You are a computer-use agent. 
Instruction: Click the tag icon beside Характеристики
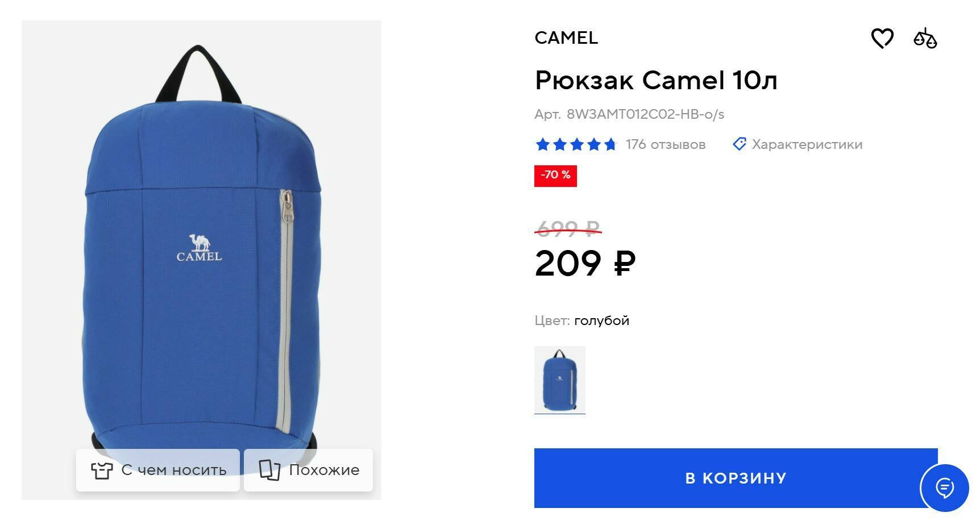739,144
